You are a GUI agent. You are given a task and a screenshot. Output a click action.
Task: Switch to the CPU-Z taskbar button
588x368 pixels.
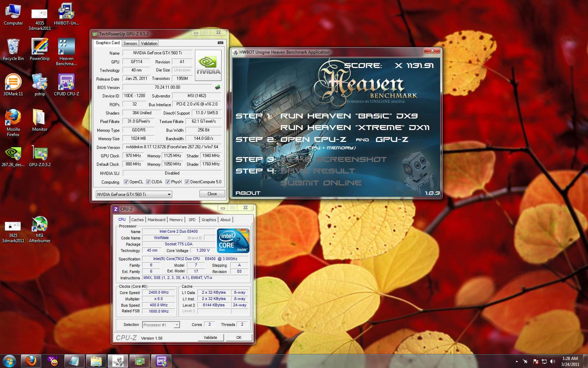(x=161, y=361)
